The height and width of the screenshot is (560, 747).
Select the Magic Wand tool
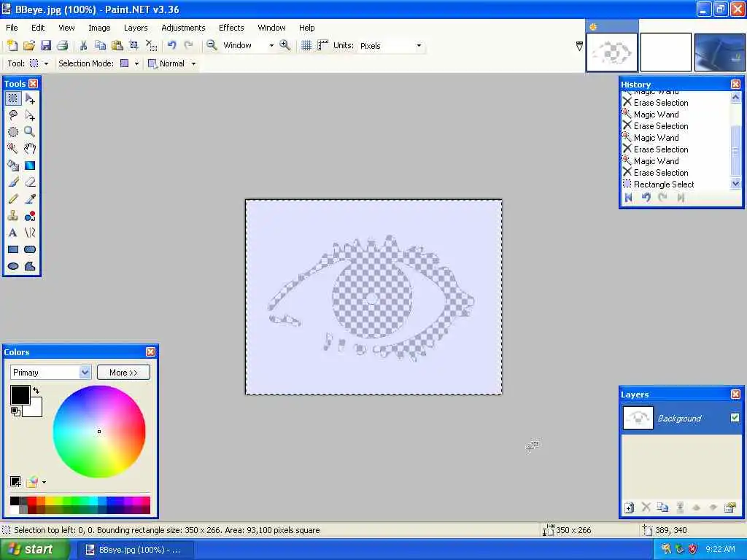click(x=13, y=149)
